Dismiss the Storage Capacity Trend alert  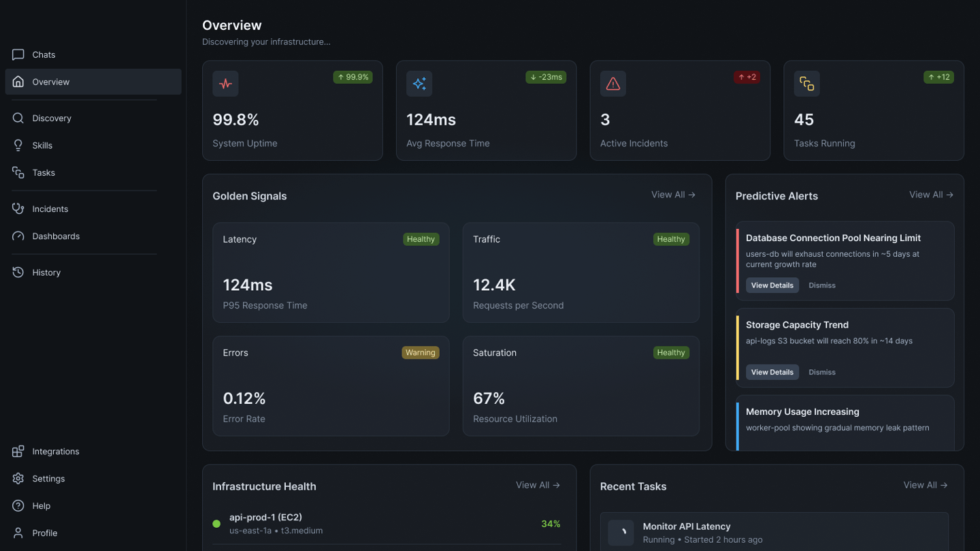(x=821, y=373)
